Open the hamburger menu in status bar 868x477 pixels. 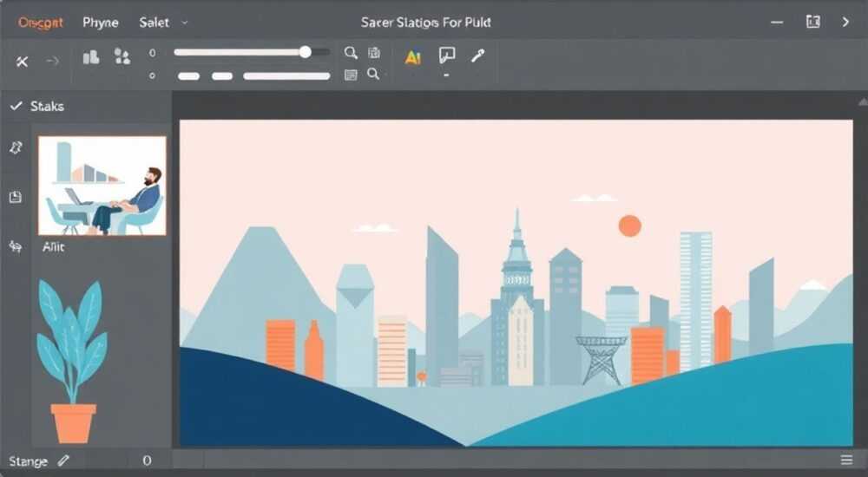846,460
